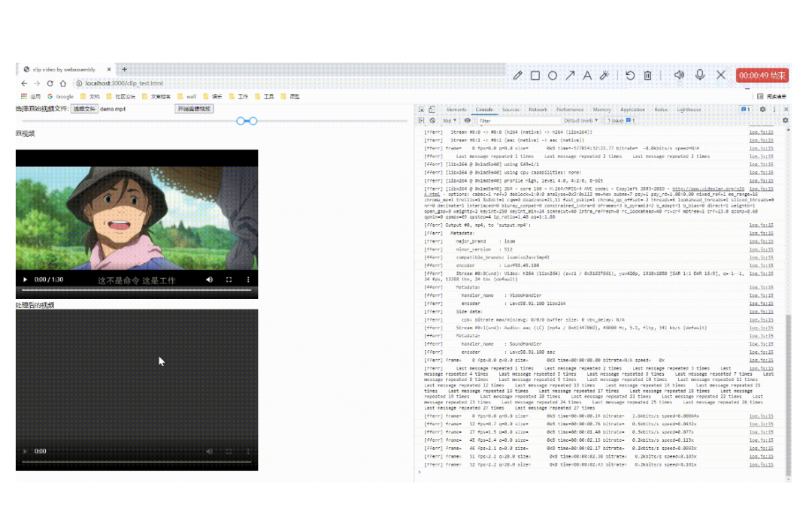Switch to the Console tab
This screenshot has height=523, width=812.
coord(484,110)
